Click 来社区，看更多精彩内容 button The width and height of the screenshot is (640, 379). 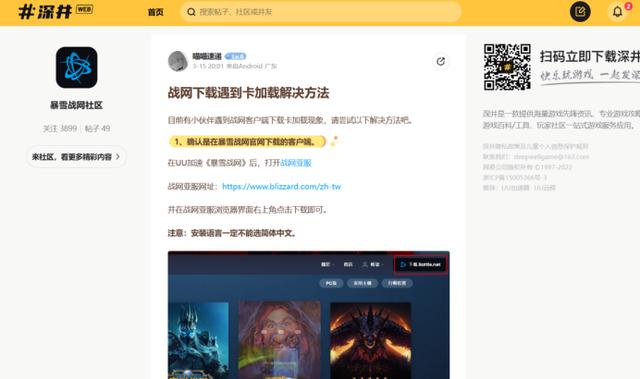(76, 157)
